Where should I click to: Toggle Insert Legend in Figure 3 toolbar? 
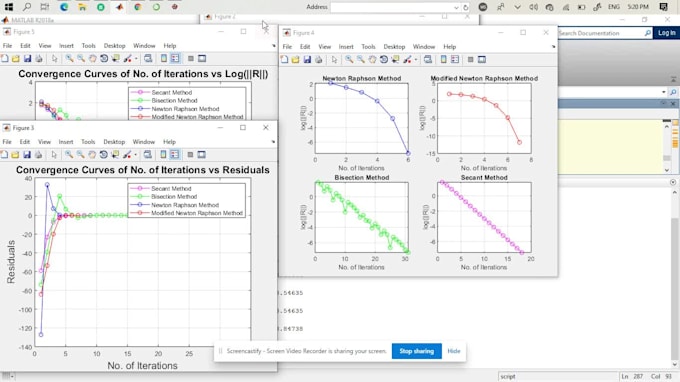(x=174, y=154)
